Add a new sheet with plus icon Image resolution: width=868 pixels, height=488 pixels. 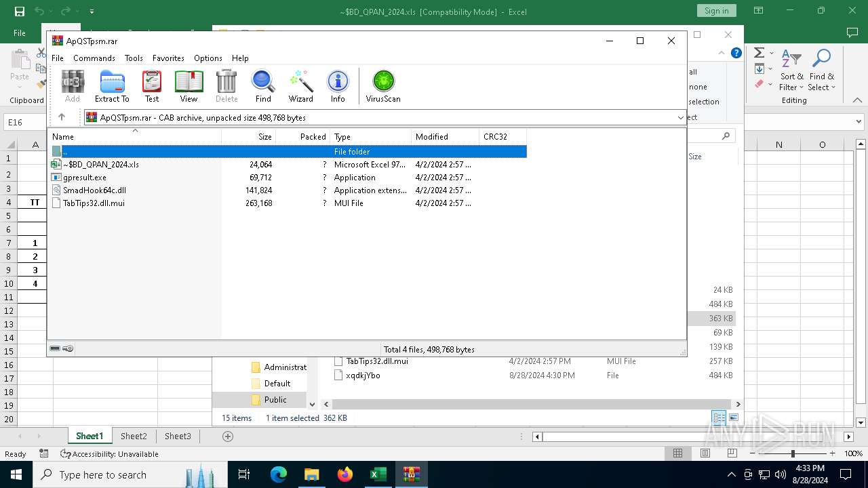click(x=228, y=436)
